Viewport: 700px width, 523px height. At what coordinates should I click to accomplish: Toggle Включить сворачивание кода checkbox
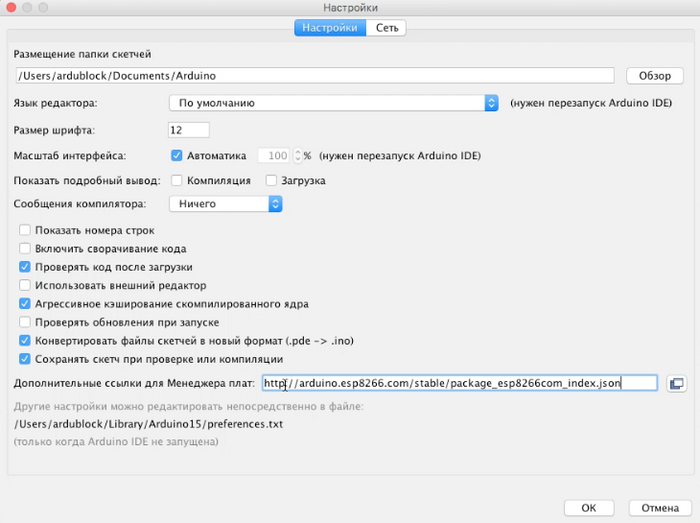25,249
